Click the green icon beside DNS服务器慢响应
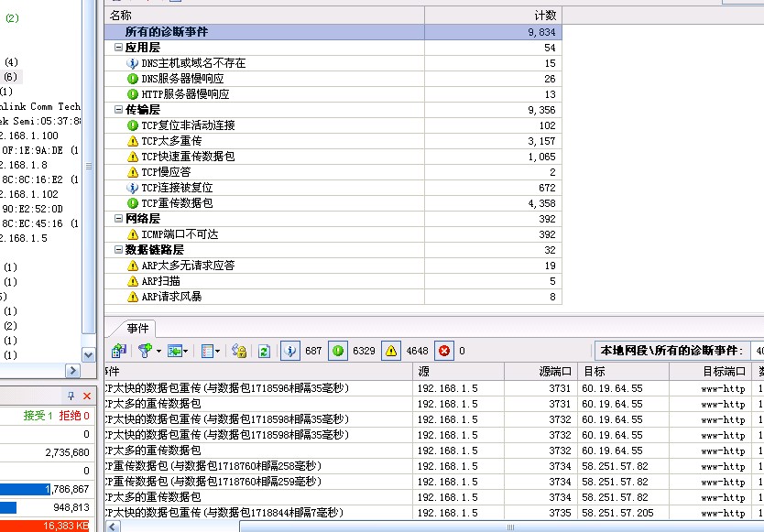 [133, 79]
